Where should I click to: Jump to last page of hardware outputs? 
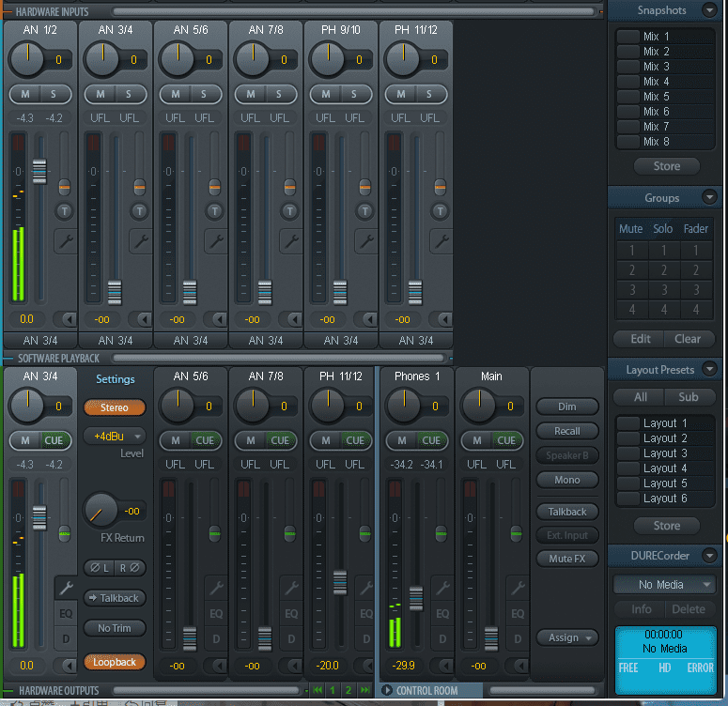point(365,690)
